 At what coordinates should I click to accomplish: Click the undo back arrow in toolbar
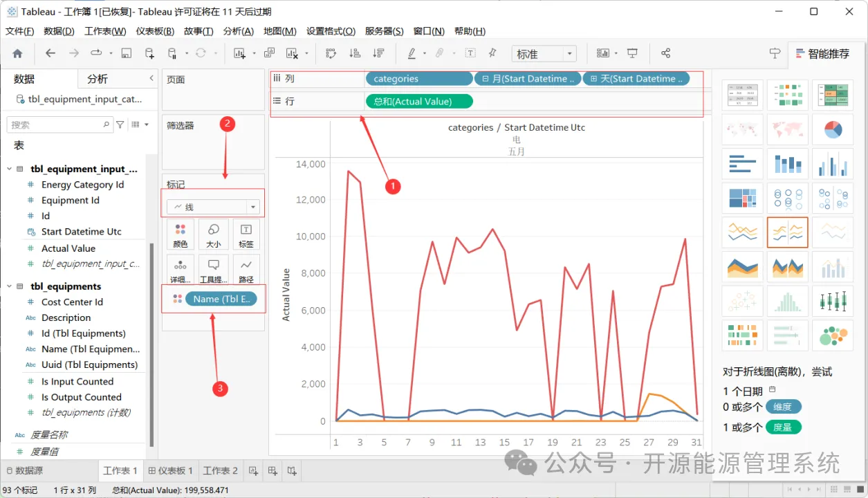point(50,53)
